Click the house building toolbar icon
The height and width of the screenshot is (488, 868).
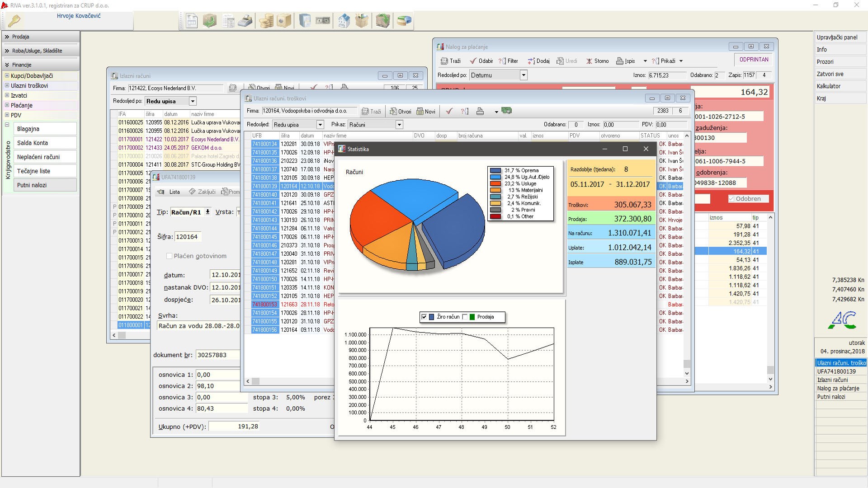(x=344, y=21)
